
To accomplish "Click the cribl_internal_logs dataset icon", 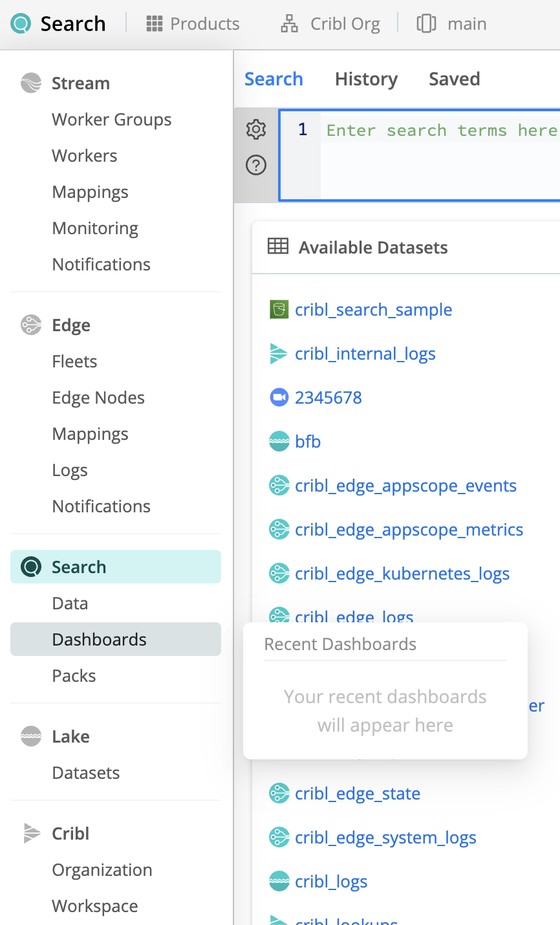I will coord(278,353).
